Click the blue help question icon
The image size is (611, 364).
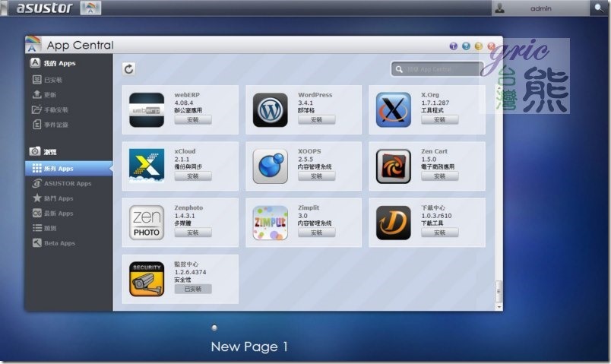tap(466, 46)
